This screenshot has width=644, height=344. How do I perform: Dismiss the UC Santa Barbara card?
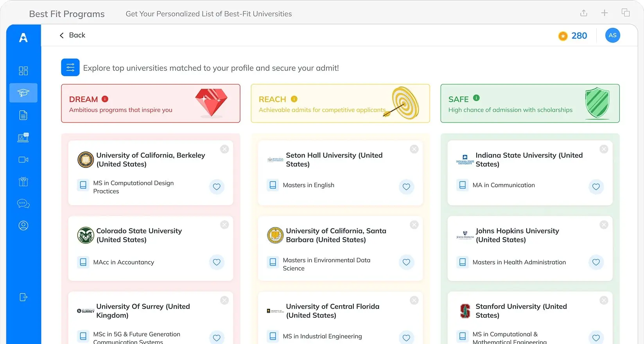pos(414,225)
